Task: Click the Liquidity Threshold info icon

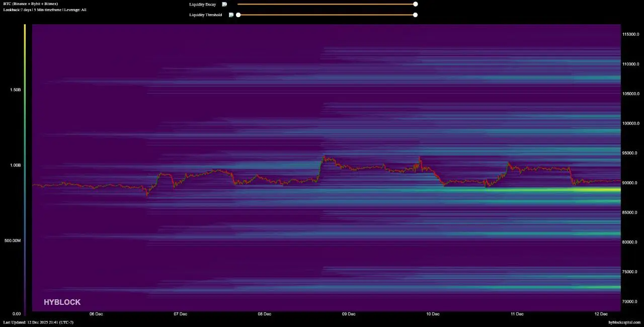Action: (231, 15)
